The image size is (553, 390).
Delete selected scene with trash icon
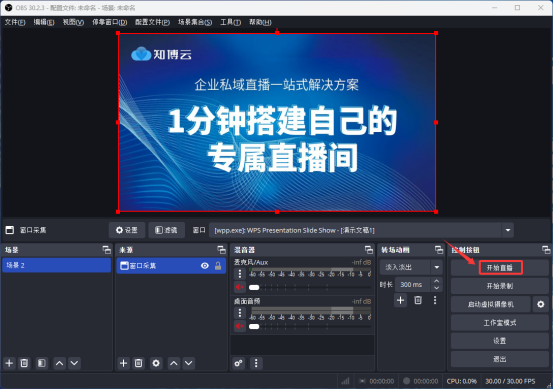click(x=24, y=363)
